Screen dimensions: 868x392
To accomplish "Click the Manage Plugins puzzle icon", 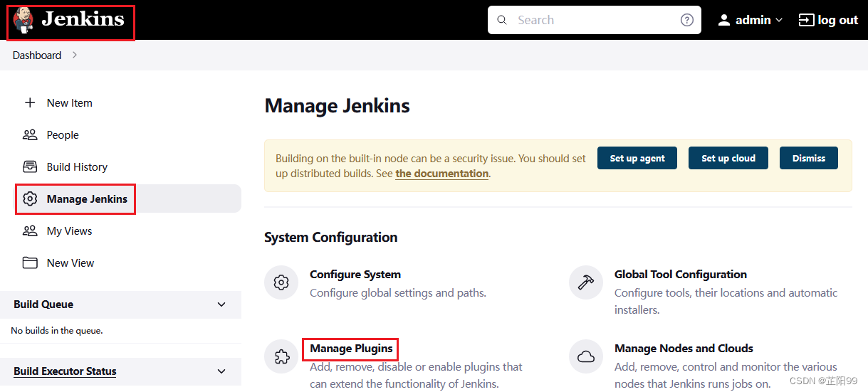I will pos(281,356).
